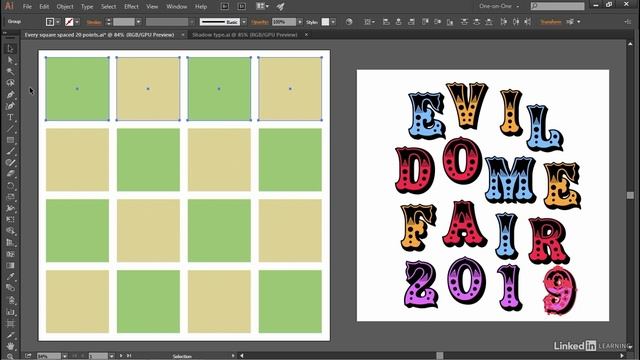Select the Pen tool
Screen dimensions: 640x360
[10, 95]
